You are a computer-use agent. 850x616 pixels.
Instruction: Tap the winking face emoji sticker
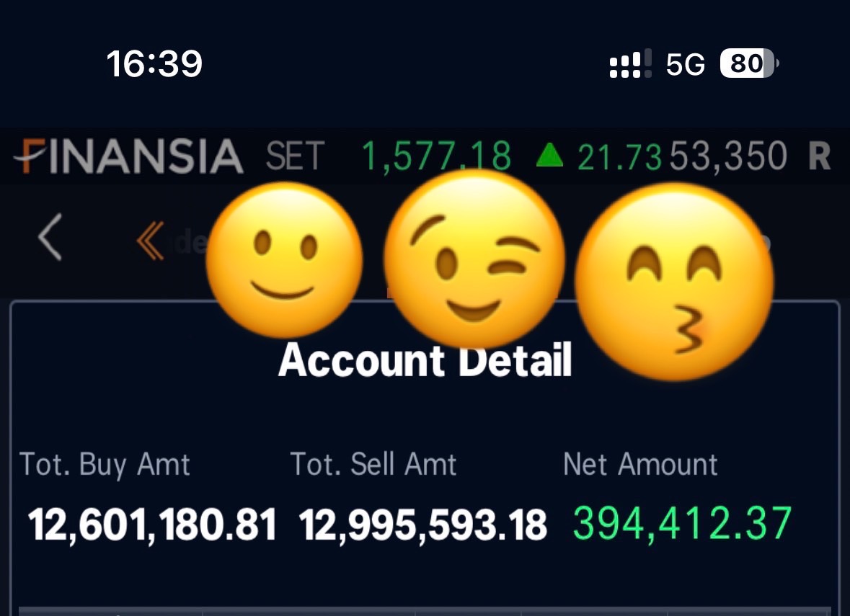(475, 259)
